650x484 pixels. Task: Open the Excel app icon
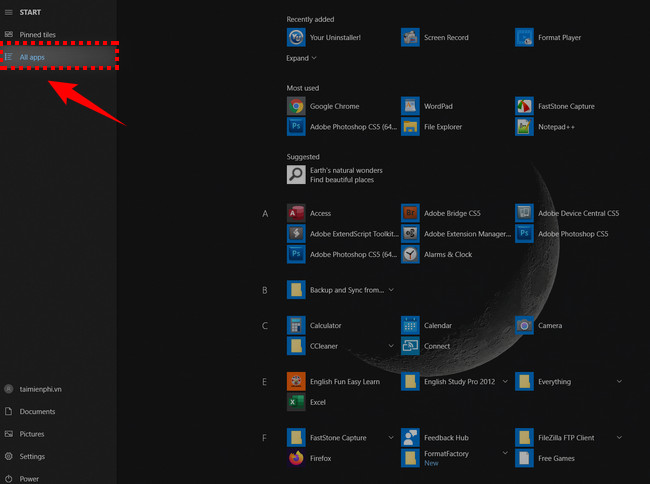click(296, 402)
